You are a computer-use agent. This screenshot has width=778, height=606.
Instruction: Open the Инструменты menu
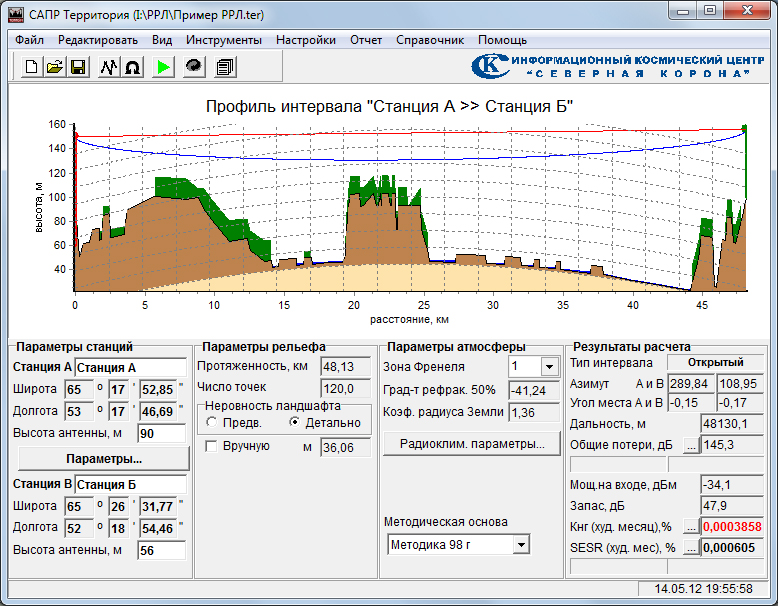(x=224, y=40)
